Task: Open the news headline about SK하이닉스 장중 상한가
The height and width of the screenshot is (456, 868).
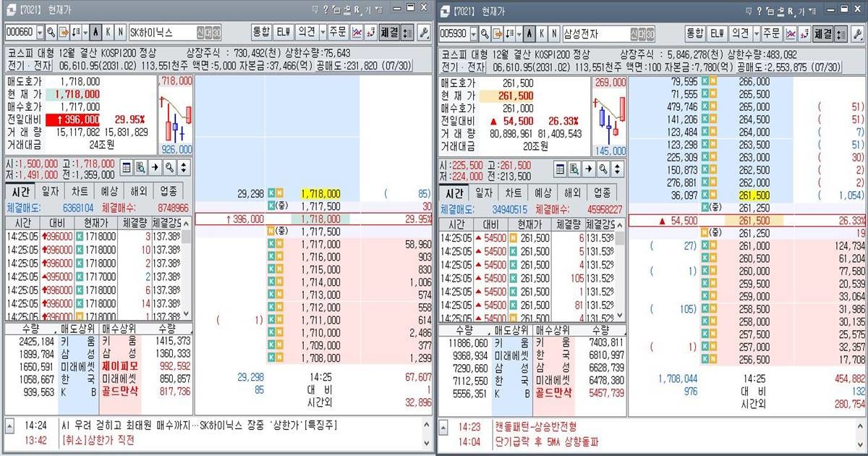Action: click(x=200, y=425)
